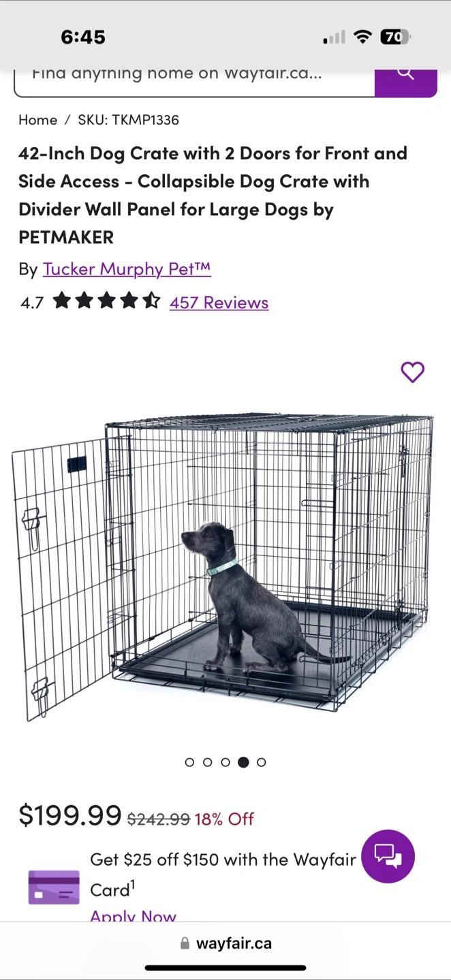
Task: Select the fifth image carousel dot
Action: (261, 762)
